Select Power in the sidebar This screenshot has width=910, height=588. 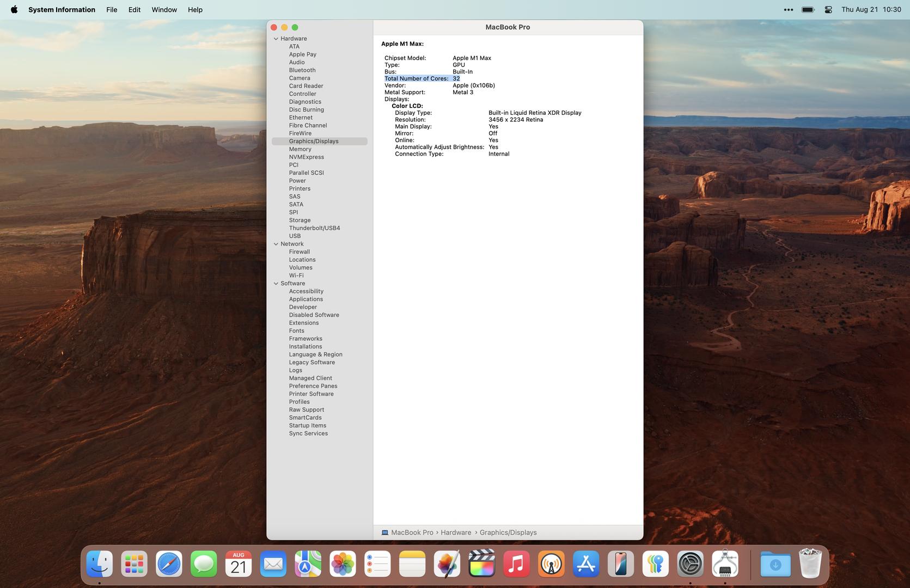tap(297, 181)
